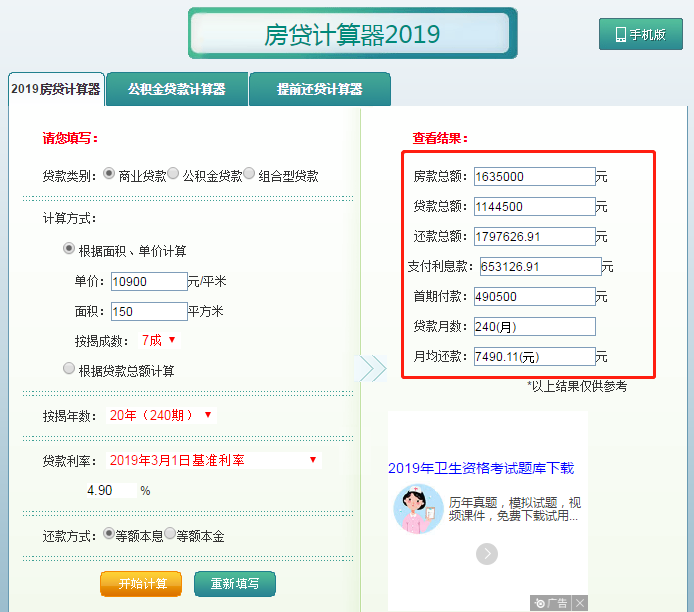Click the 月均还款 result field
694x612 pixels.
pyautogui.click(x=535, y=357)
